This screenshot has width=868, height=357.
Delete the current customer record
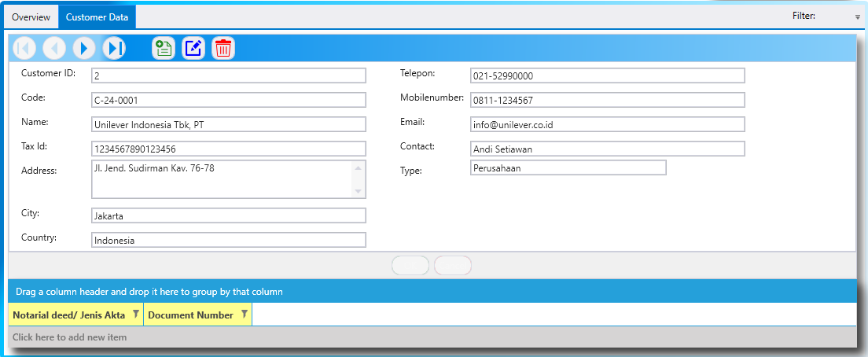pos(223,48)
